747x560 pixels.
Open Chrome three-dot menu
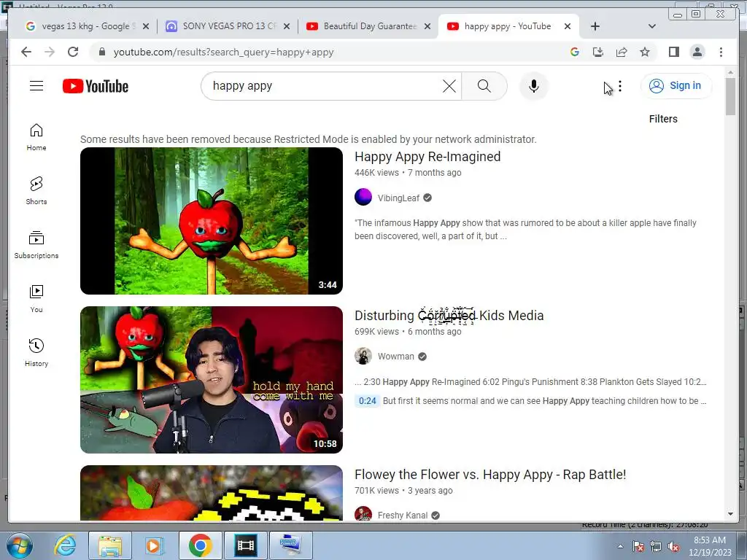point(721,52)
